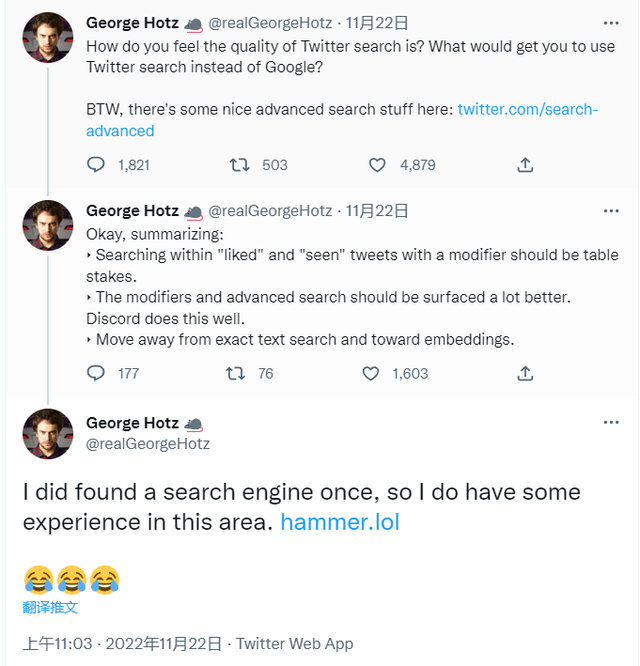Viewport: 640px width, 666px height.
Task: Click George Hotz avatar on the first tweet
Action: [48, 38]
